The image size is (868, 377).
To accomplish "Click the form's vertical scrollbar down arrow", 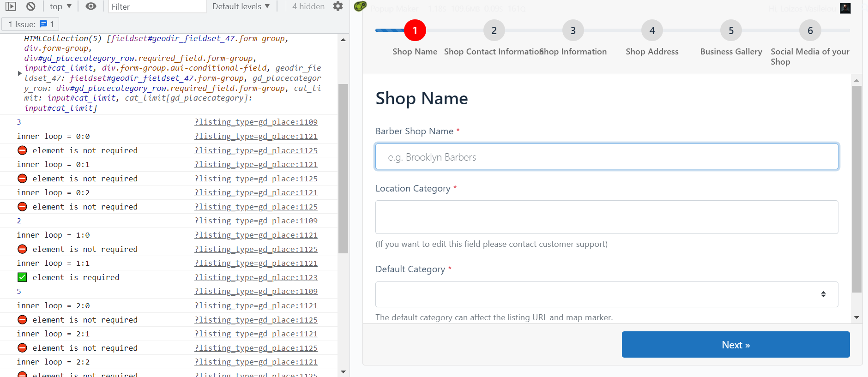I will pos(856,317).
